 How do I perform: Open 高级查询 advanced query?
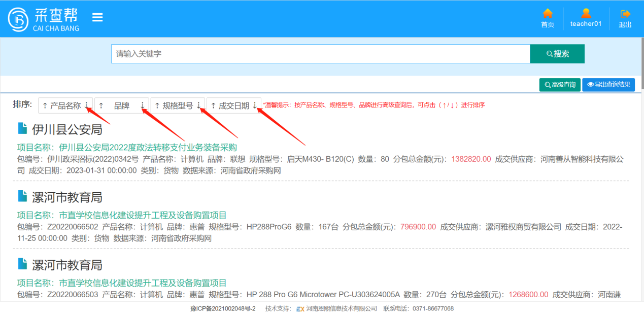(x=560, y=85)
